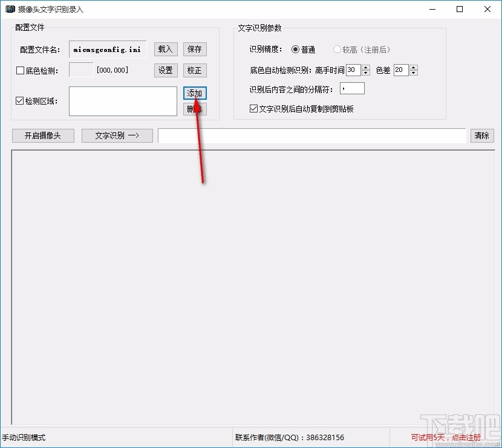Decrease the 色差 value with down arrow
502x448 pixels.
point(414,73)
